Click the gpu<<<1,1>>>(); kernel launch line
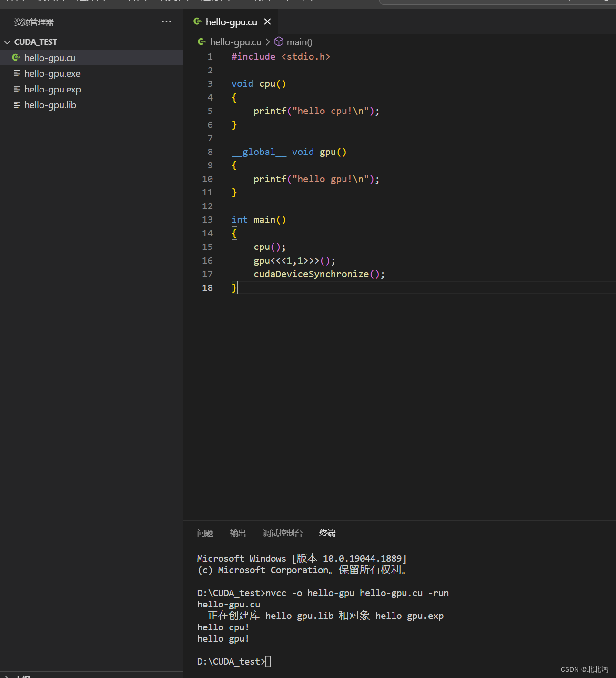Image resolution: width=616 pixels, height=678 pixels. (x=294, y=261)
